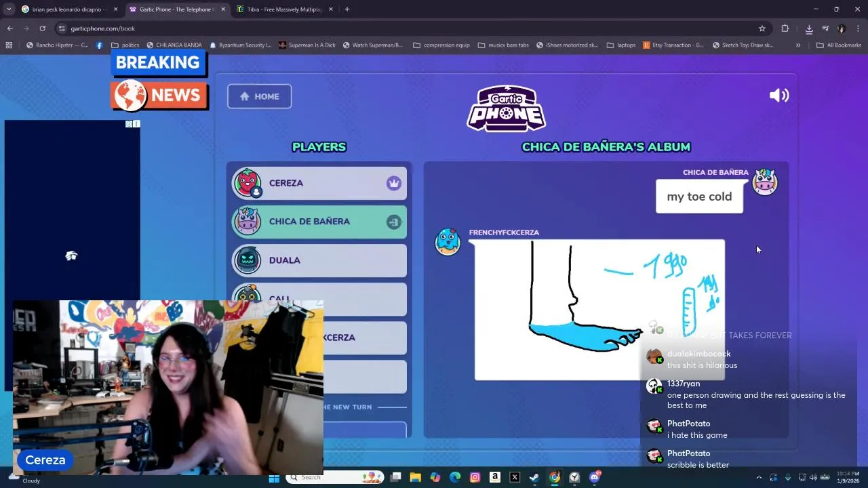Open File Explorer from the taskbar
Viewport: 868px width, 488px height.
click(415, 477)
